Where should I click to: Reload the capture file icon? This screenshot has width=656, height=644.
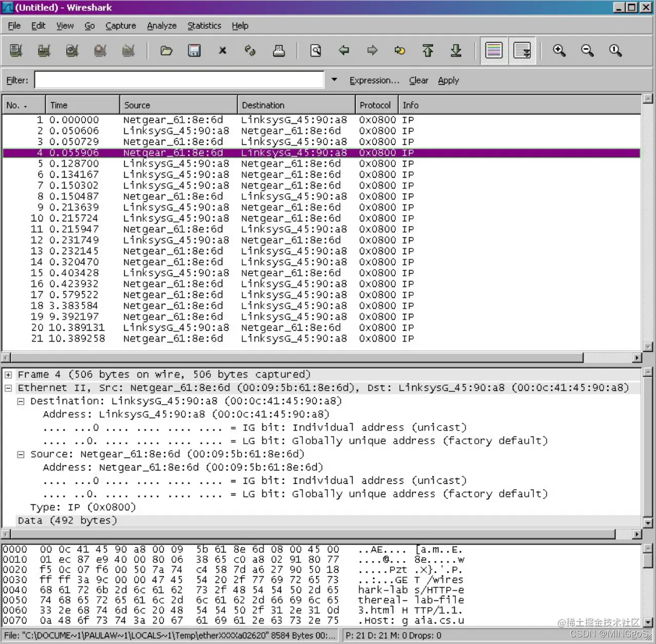coord(250,50)
